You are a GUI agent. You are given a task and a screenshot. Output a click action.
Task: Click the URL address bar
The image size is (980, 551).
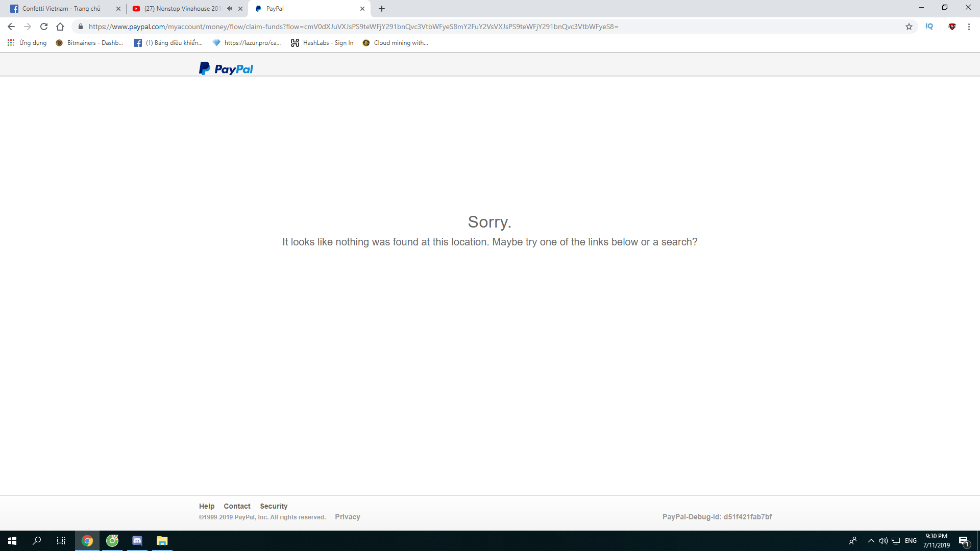pos(459,27)
